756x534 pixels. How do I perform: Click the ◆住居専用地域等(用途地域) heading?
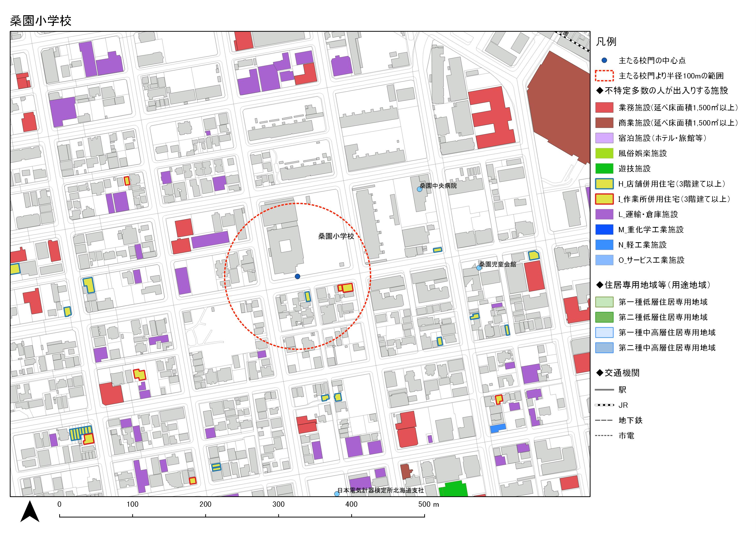(653, 285)
